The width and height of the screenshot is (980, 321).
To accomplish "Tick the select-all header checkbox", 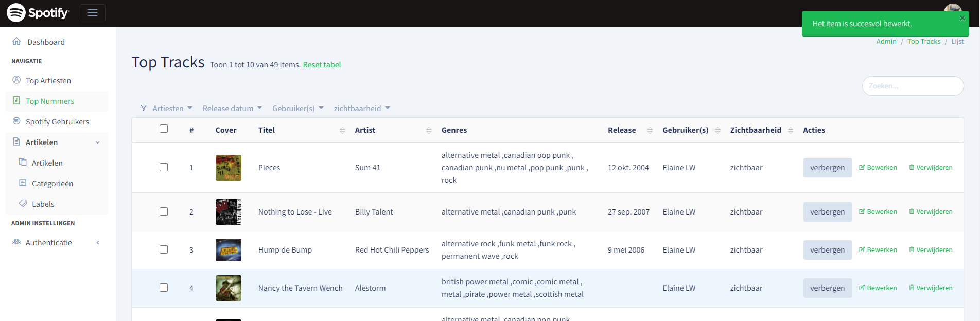I will [x=164, y=129].
